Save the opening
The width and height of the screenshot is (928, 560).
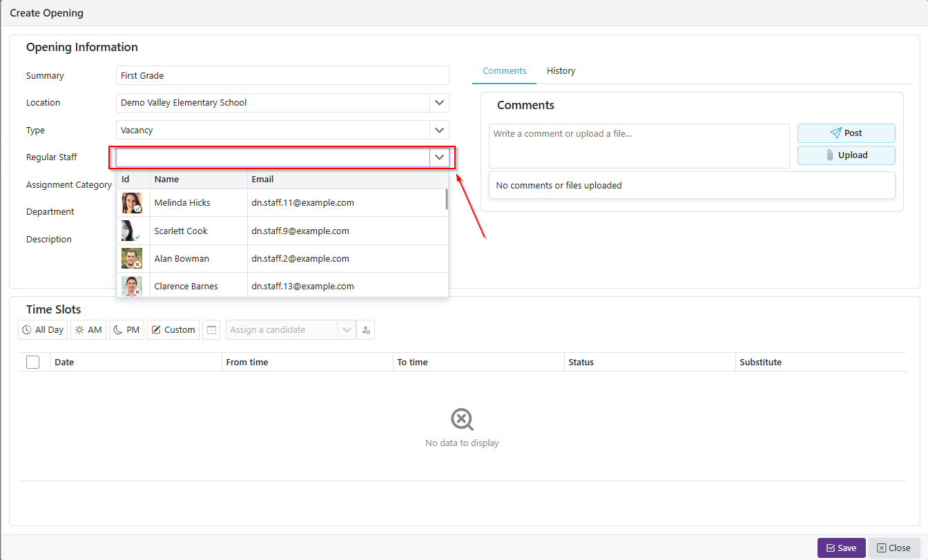(841, 548)
